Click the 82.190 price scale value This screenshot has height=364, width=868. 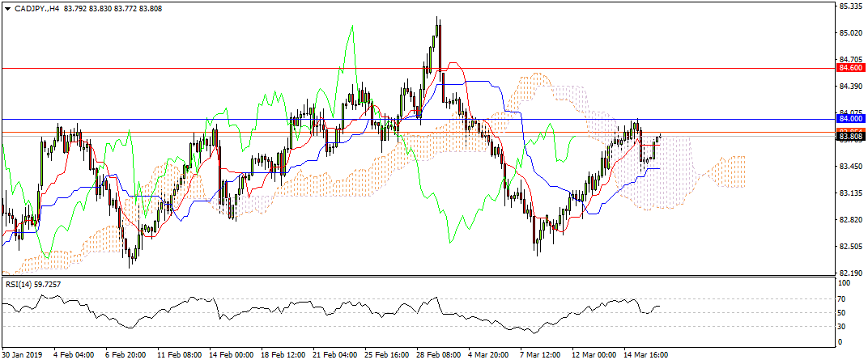pos(849,273)
